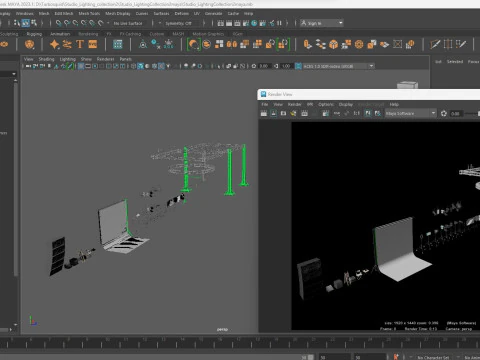Open the viewport Lighting menu
The width and height of the screenshot is (480, 360).
[68, 59]
